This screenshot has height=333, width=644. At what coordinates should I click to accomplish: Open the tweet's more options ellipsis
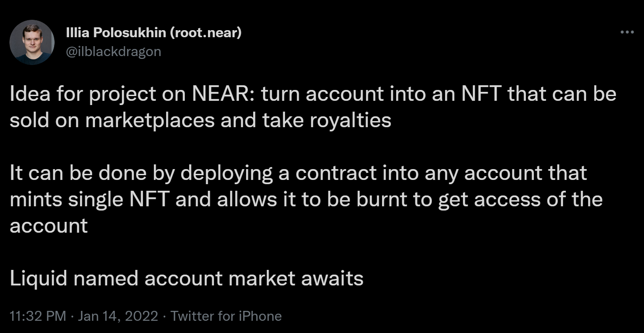(x=627, y=32)
